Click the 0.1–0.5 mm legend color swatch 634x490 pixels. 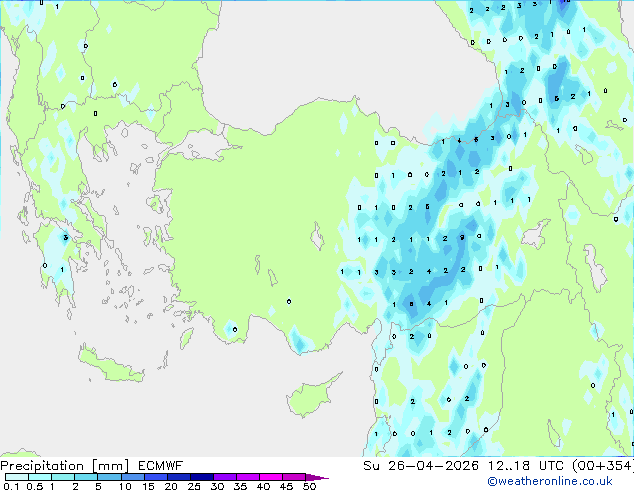(17, 477)
